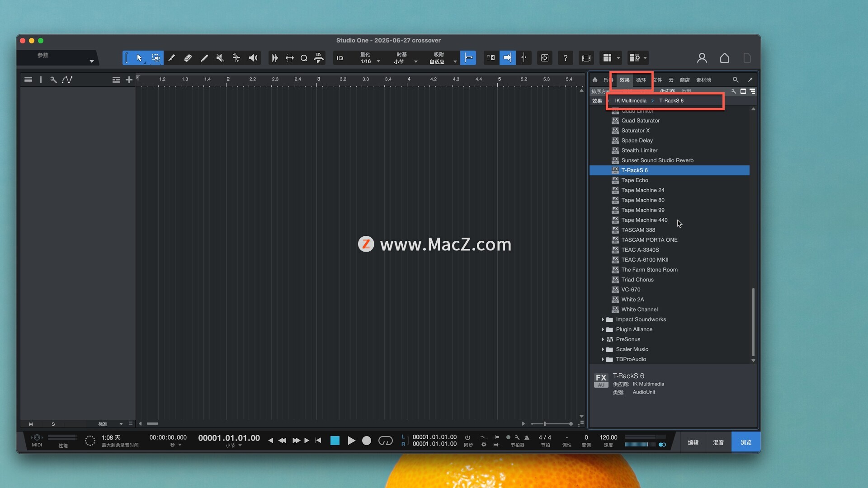The height and width of the screenshot is (488, 868).
Task: Click browser home icon
Action: (595, 80)
